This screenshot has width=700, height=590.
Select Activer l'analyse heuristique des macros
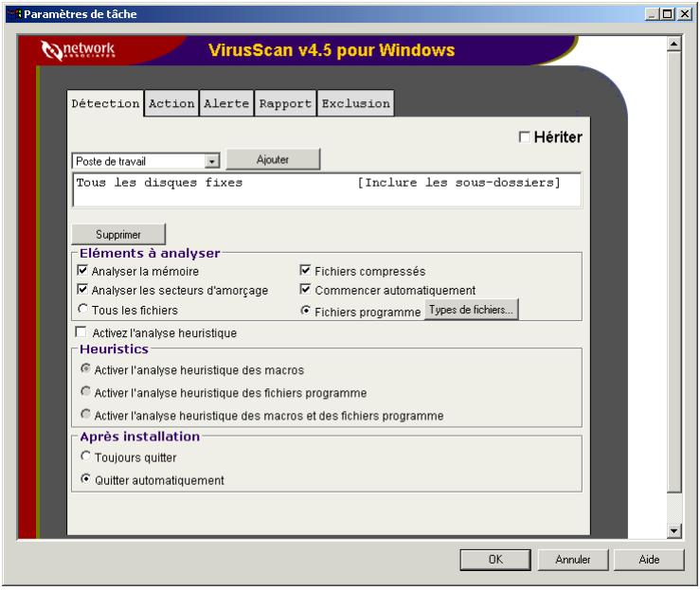tap(85, 368)
